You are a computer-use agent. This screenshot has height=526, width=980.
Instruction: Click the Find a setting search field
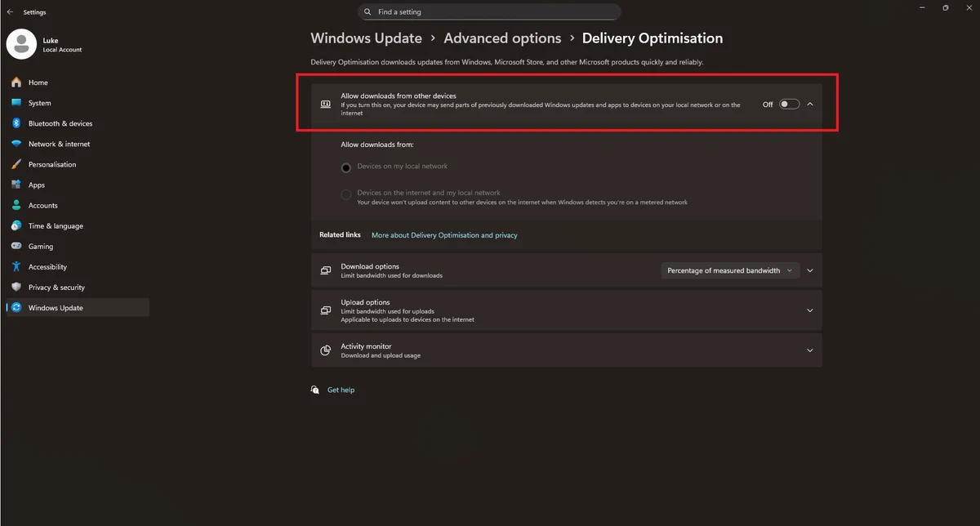(x=489, y=12)
